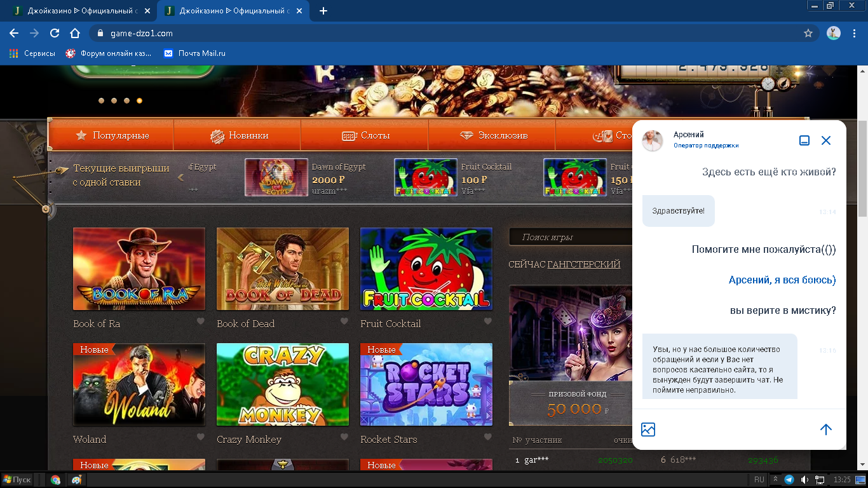
Task: Click tournament participant gar***
Action: point(536,460)
